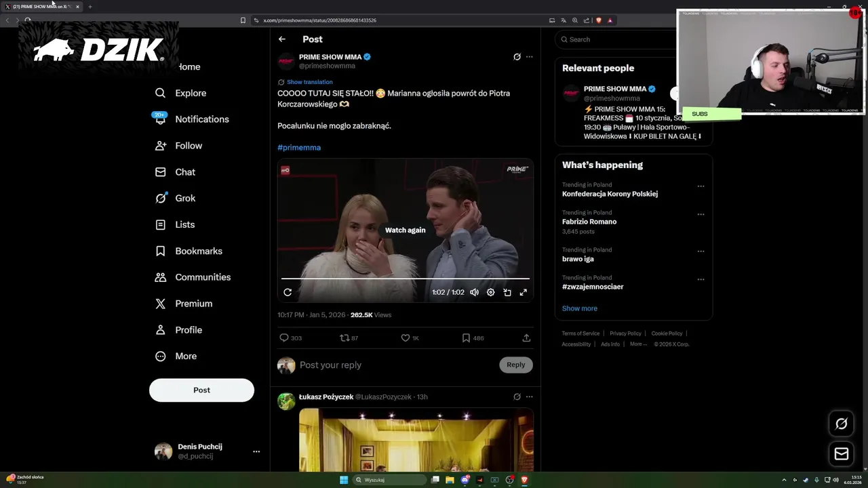Open Konfederacja Korony Polskiej trend
868x488 pixels.
(610, 194)
